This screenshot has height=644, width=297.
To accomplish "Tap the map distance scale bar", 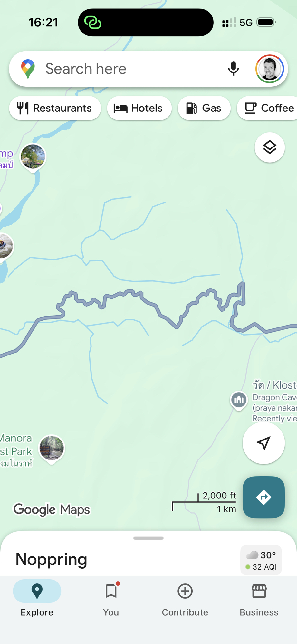I will pos(204,502).
